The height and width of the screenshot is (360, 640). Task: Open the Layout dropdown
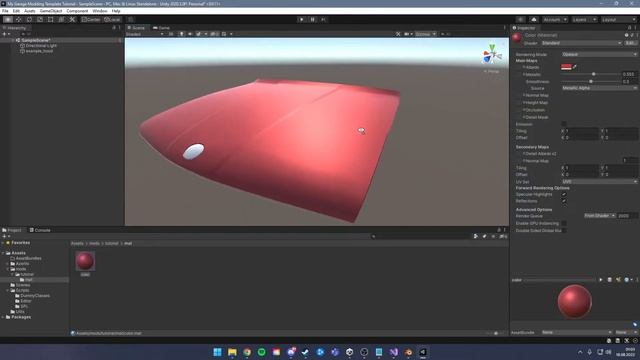pyautogui.click(x=618, y=19)
